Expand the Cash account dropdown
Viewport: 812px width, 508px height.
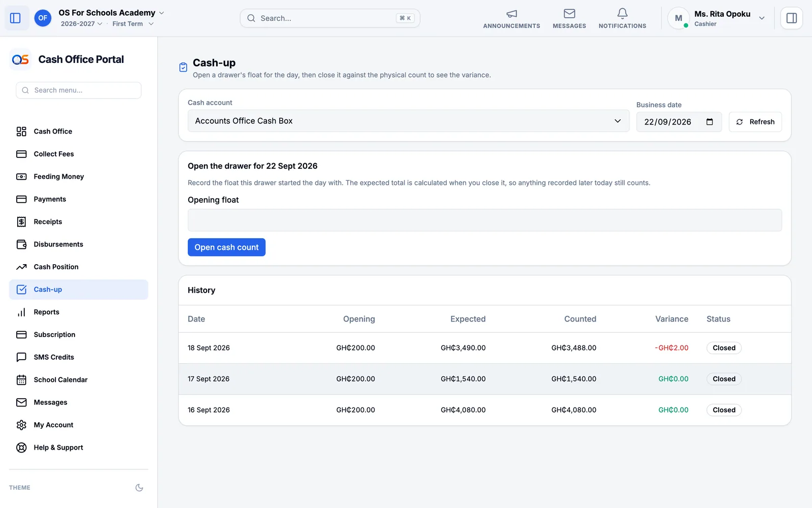coord(409,121)
